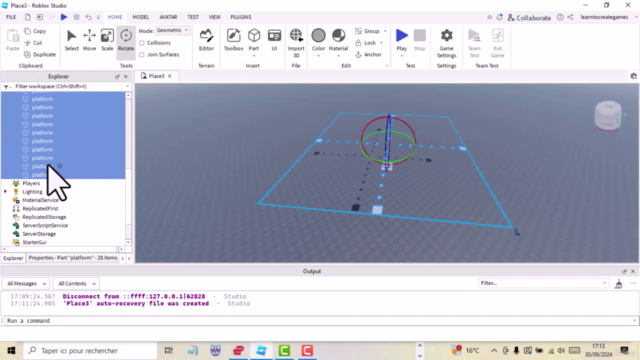Click quick-access Play arrow in title toolbar

(x=64, y=17)
